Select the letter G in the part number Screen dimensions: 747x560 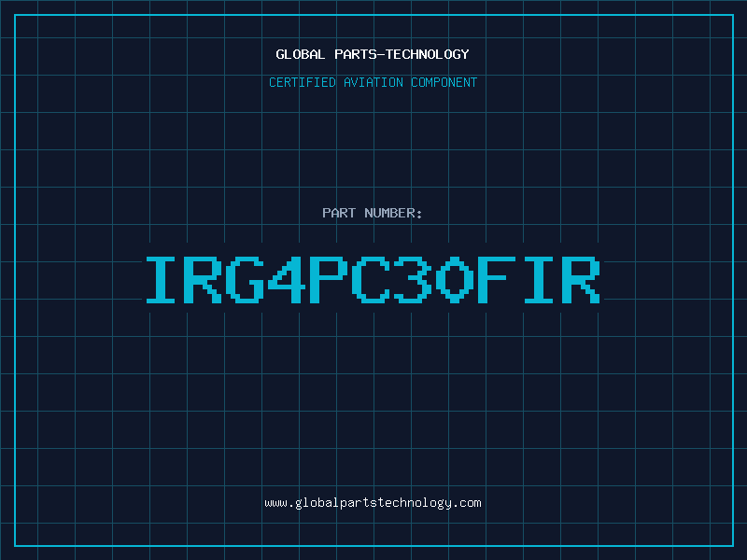[245, 280]
